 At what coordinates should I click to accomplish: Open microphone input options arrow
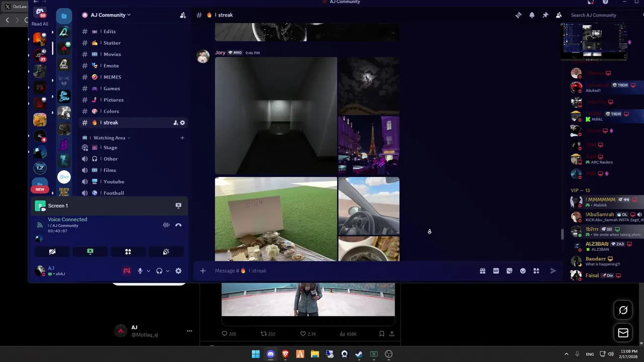148,271
